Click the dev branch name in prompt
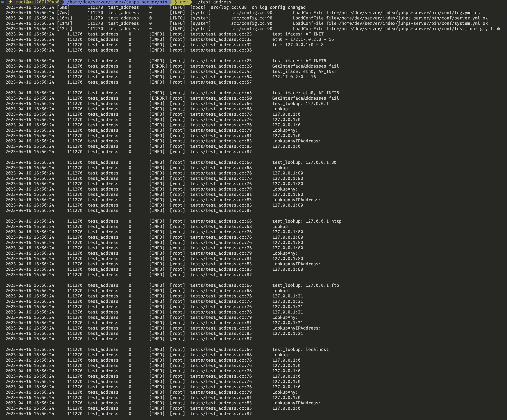This screenshot has height=420, width=507. 184,2
